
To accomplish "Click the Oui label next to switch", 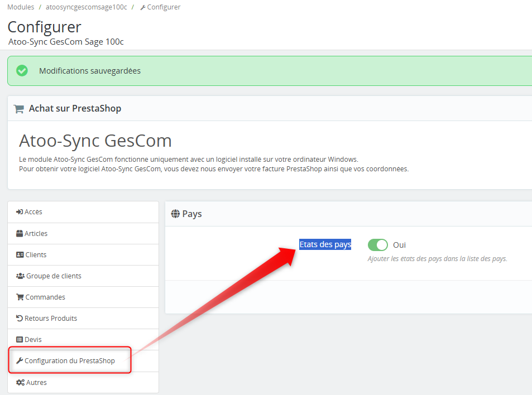I will point(399,245).
